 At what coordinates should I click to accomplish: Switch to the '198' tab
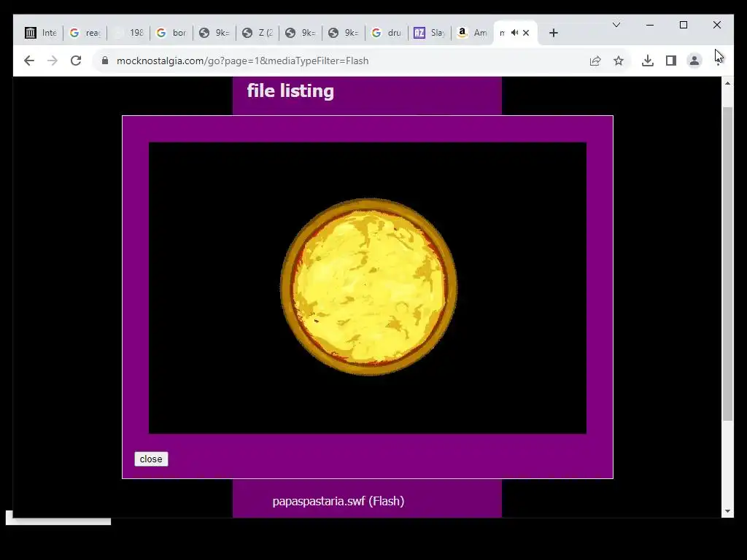click(128, 33)
